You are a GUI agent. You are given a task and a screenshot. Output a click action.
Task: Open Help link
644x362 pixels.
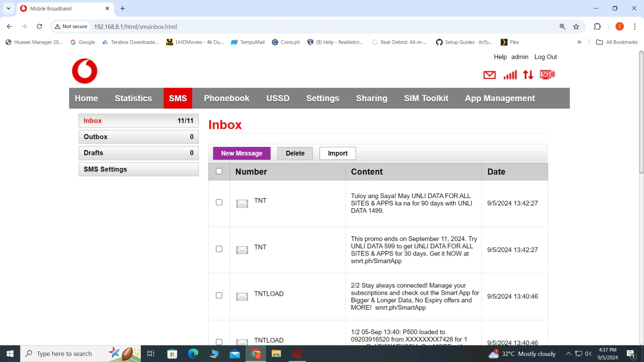click(x=500, y=57)
